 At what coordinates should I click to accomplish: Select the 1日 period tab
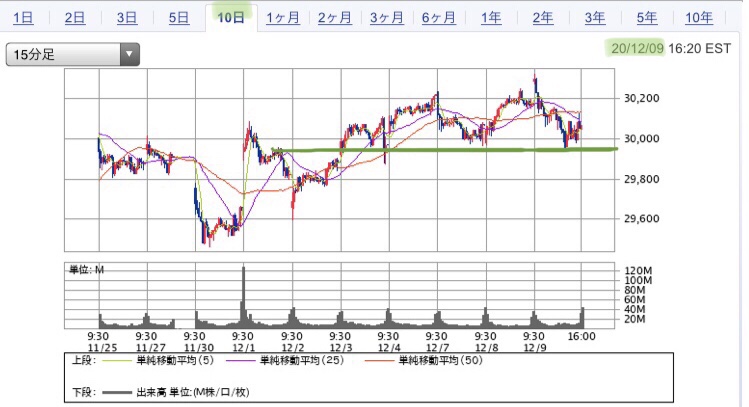(x=23, y=18)
